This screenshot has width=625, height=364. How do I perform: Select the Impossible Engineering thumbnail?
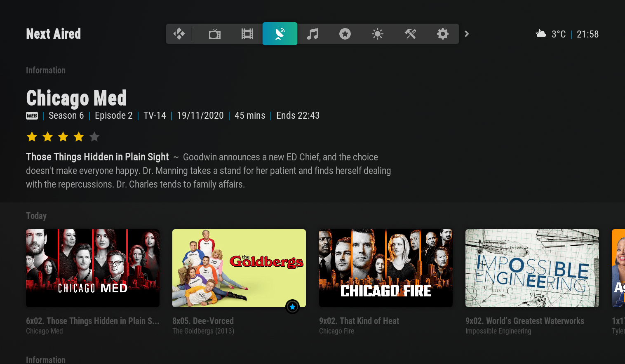point(532,268)
